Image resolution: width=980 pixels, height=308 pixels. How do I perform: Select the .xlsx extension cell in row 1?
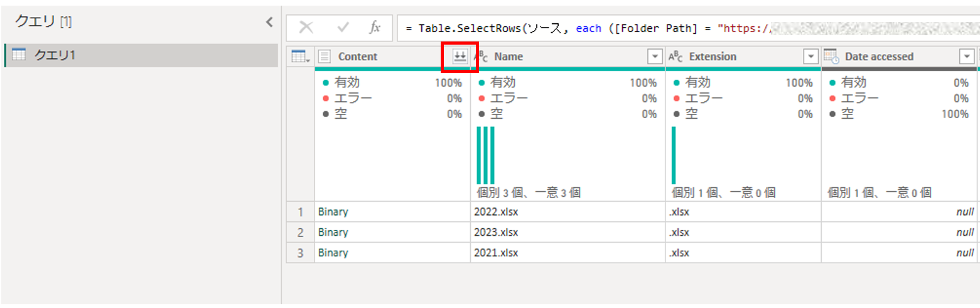(743, 212)
